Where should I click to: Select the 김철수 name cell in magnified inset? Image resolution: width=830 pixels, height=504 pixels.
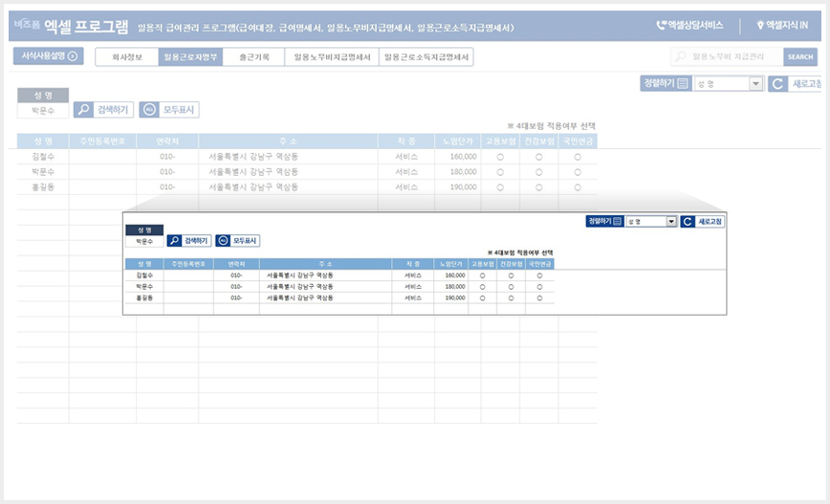tap(144, 275)
